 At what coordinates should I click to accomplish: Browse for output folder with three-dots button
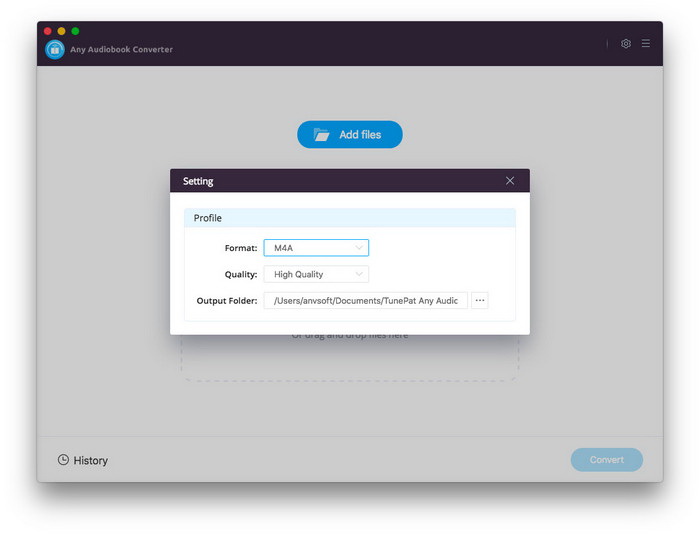click(x=480, y=300)
